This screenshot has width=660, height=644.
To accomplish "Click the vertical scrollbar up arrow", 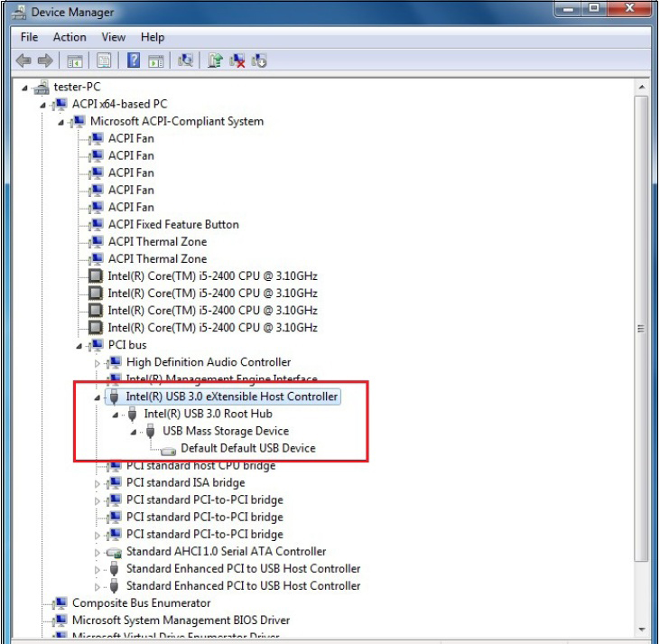I will click(x=641, y=88).
